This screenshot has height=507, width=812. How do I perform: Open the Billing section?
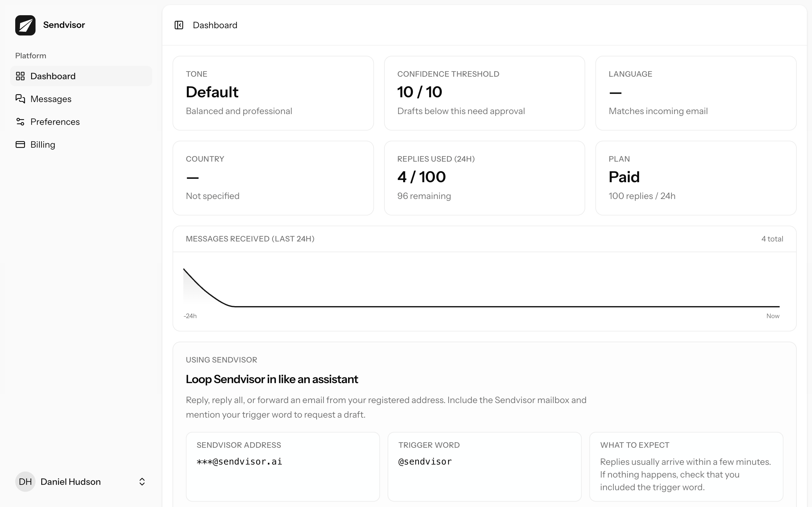[43, 144]
